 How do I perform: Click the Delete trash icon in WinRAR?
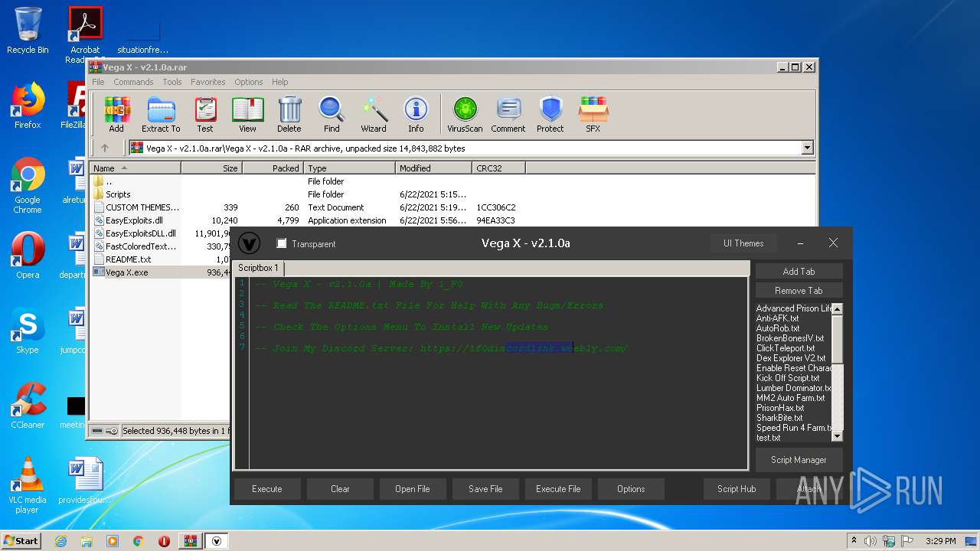click(x=289, y=114)
